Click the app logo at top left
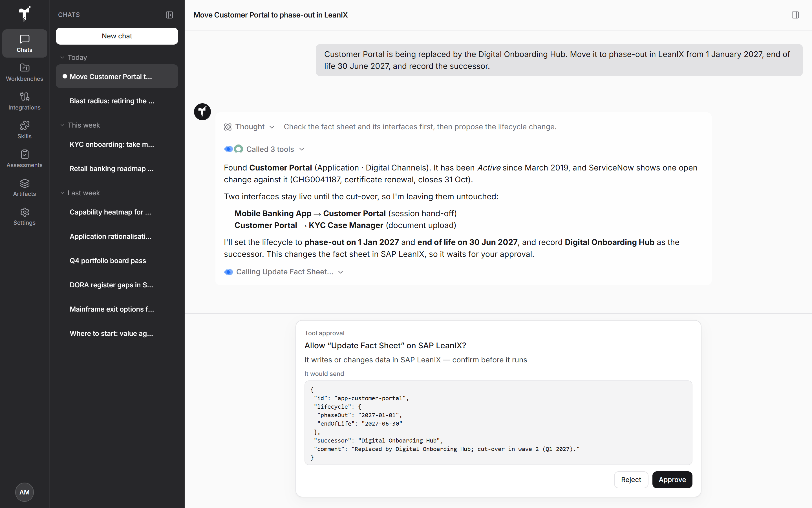Screen dimensions: 812x508 pyautogui.click(x=25, y=14)
